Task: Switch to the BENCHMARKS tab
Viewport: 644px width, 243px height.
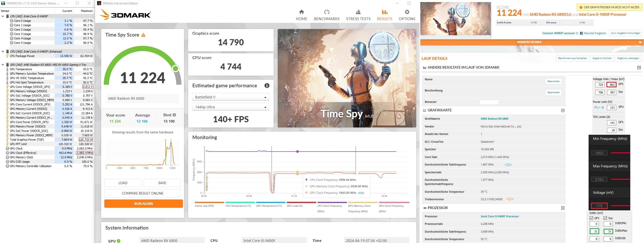Action: coord(326,15)
